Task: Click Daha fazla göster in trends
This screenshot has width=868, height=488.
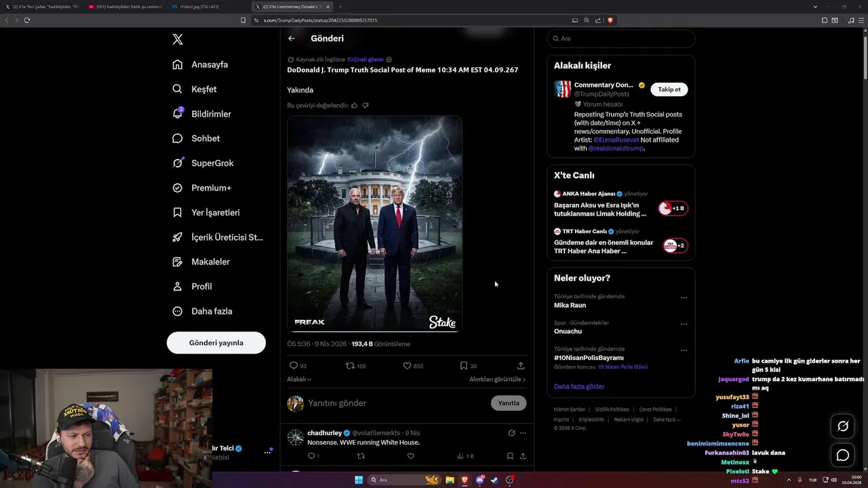Action: click(579, 386)
